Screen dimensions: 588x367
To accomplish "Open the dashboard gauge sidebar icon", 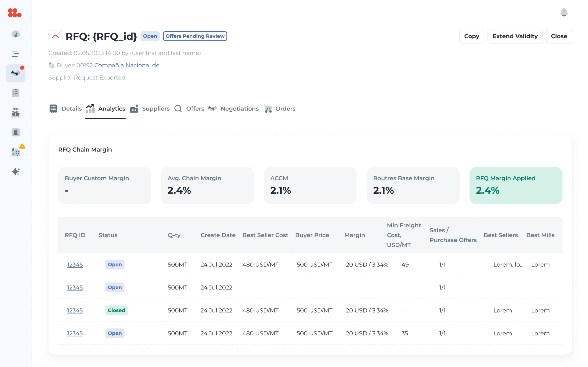I will [15, 34].
